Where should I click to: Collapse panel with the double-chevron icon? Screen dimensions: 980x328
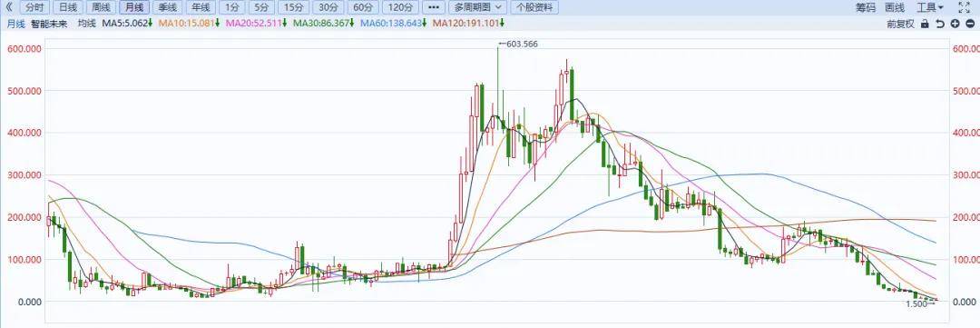pyautogui.click(x=8, y=7)
